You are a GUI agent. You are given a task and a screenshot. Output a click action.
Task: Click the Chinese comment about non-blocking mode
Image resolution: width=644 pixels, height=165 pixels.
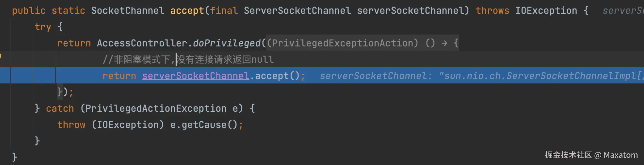(x=188, y=60)
